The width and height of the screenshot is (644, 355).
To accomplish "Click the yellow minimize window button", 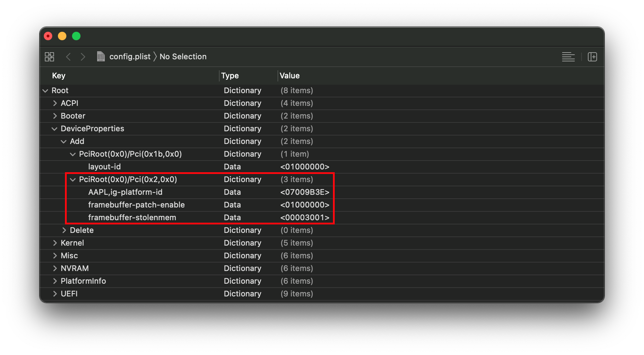I will [62, 36].
